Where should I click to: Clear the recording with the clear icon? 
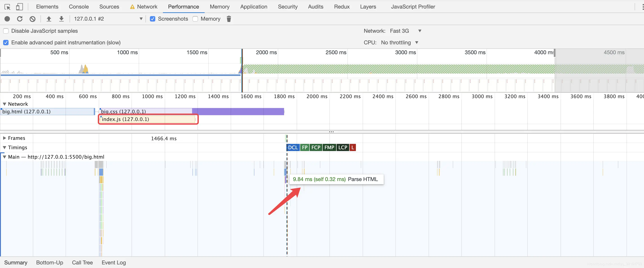[33, 19]
